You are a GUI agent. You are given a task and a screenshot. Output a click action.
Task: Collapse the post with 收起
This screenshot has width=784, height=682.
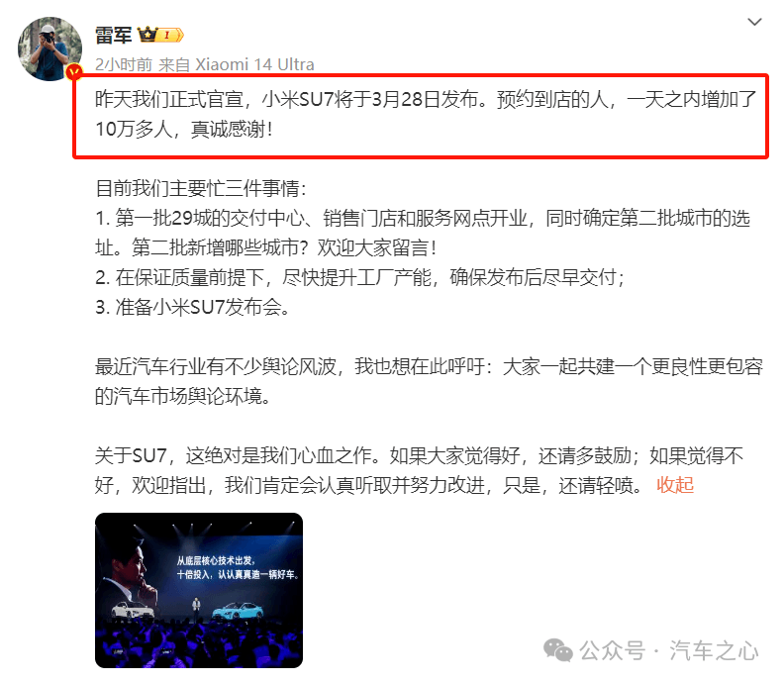(675, 484)
